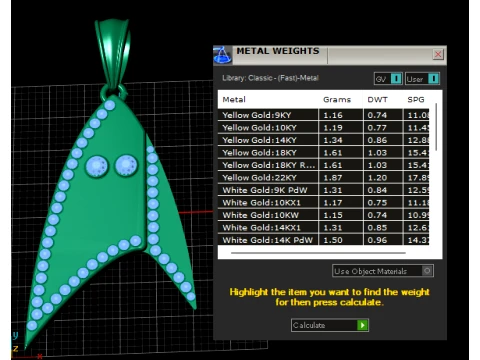Image resolution: width=480 pixels, height=360 pixels.
Task: Enable Use Object Materials option
Action: coord(383,271)
